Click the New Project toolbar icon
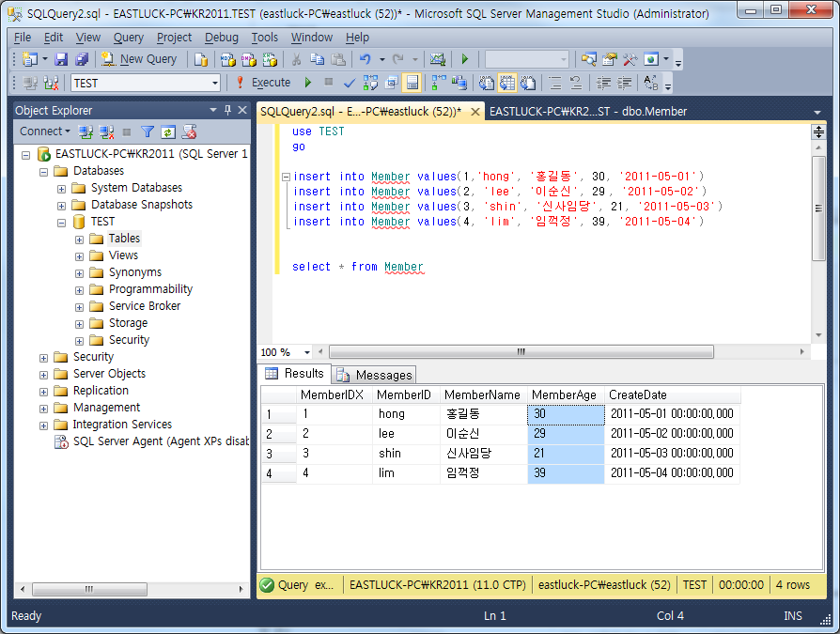The height and width of the screenshot is (634, 840). tap(29, 59)
